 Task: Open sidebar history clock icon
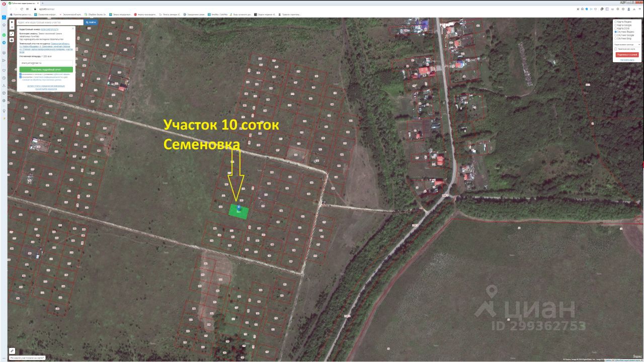pyautogui.click(x=4, y=78)
